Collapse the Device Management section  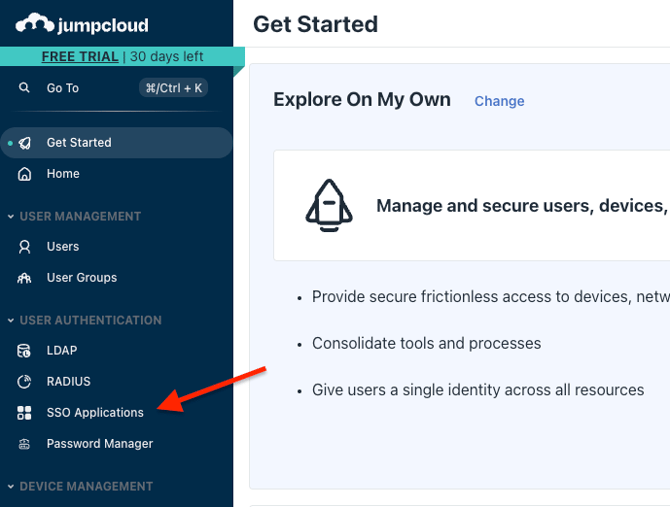coord(11,486)
